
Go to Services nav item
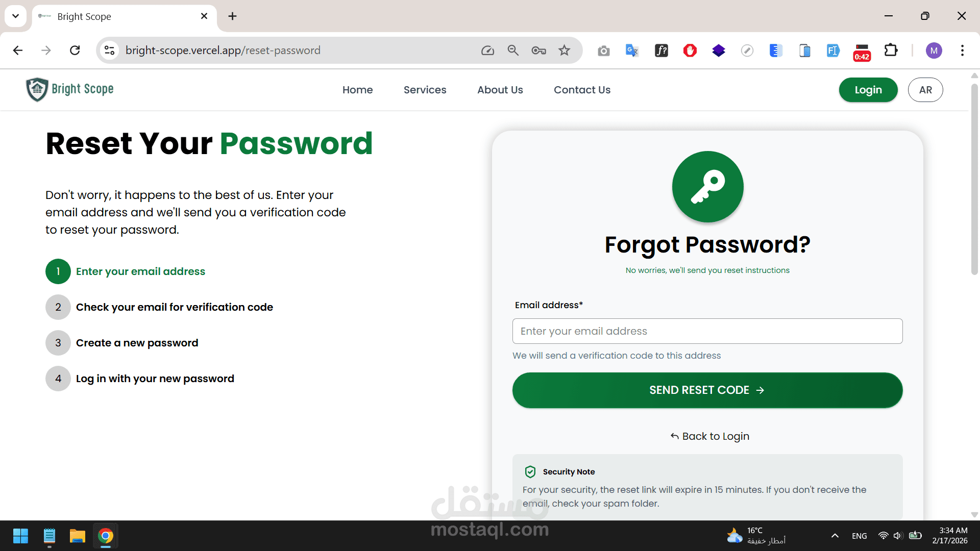click(425, 90)
